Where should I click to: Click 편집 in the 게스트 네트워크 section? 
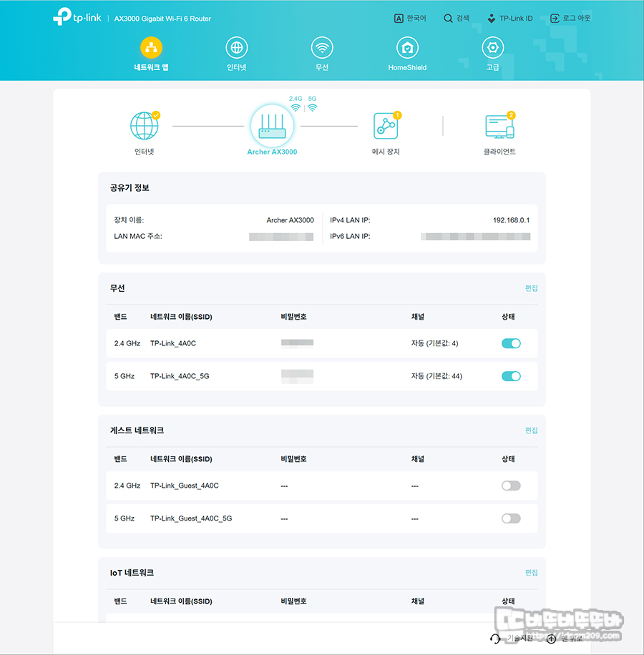(531, 430)
